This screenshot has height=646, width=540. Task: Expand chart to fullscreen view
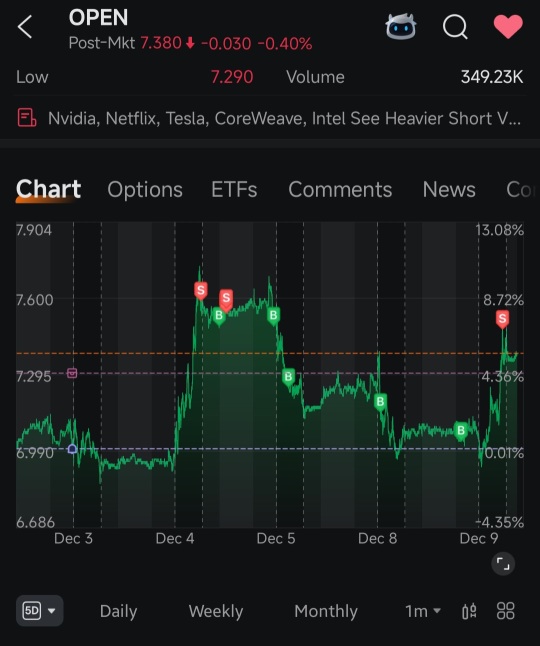click(503, 564)
